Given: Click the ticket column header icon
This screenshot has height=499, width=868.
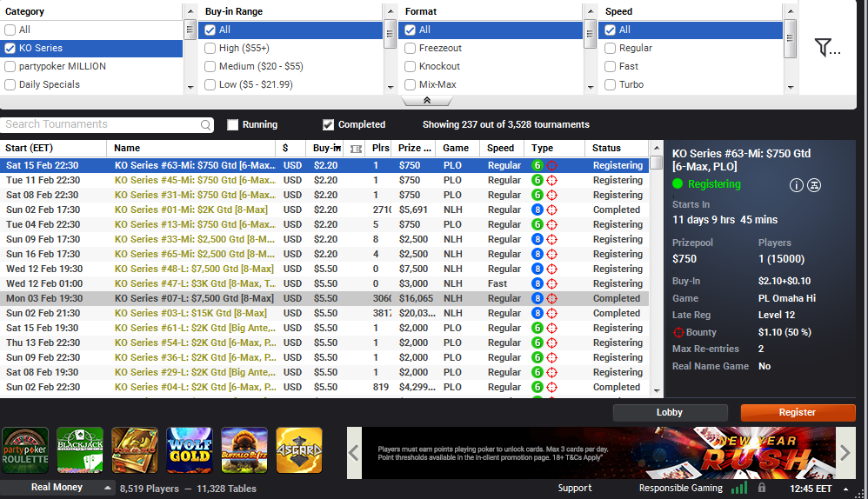Looking at the screenshot, I should click(x=356, y=149).
